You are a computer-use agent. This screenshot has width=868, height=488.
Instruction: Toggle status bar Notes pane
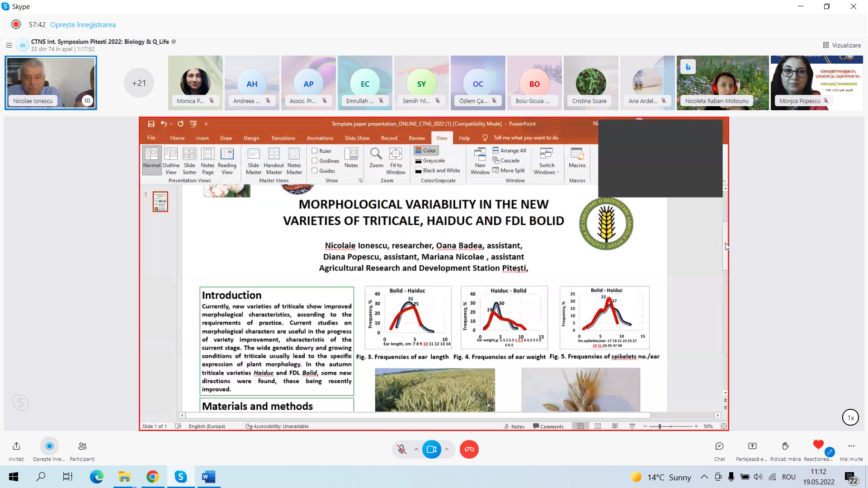514,426
